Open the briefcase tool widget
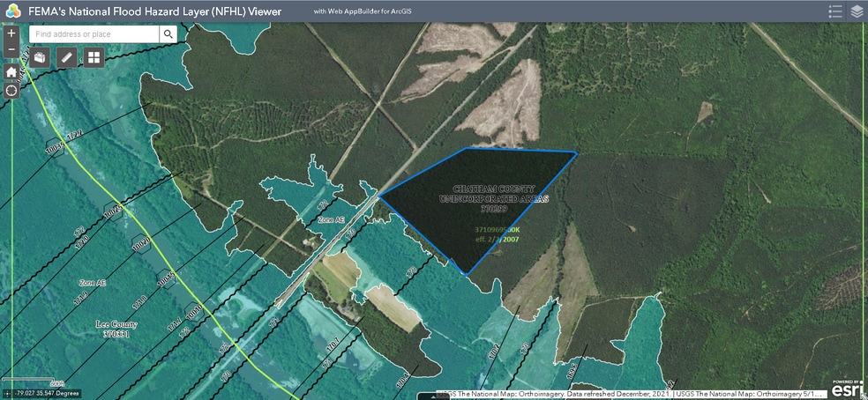This screenshot has height=400, width=868. [x=41, y=57]
